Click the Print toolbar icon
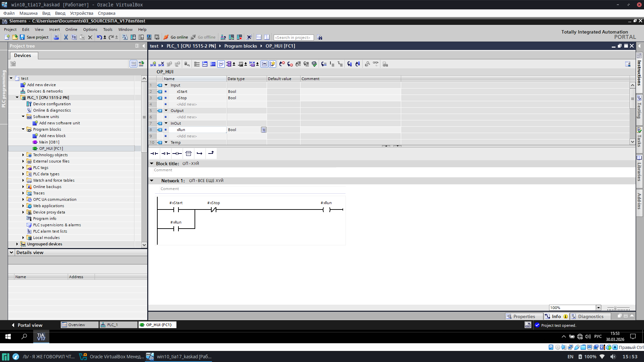The image size is (644, 362). (56, 37)
